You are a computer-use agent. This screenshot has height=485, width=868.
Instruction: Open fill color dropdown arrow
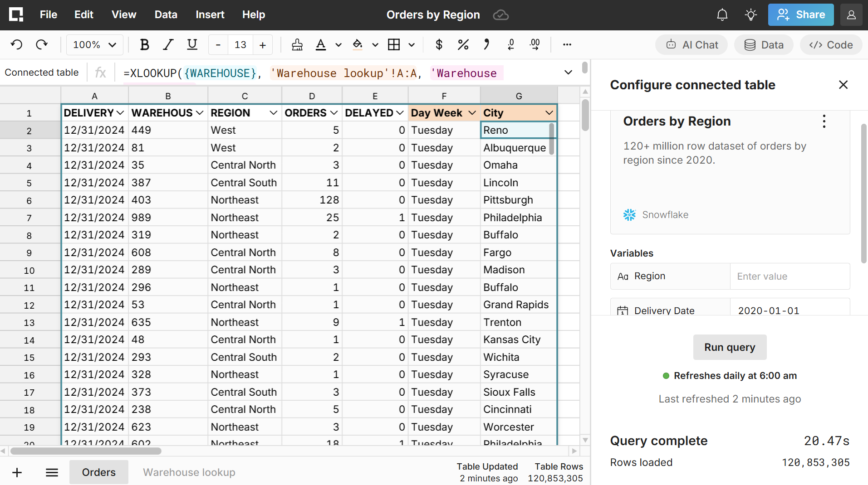375,44
